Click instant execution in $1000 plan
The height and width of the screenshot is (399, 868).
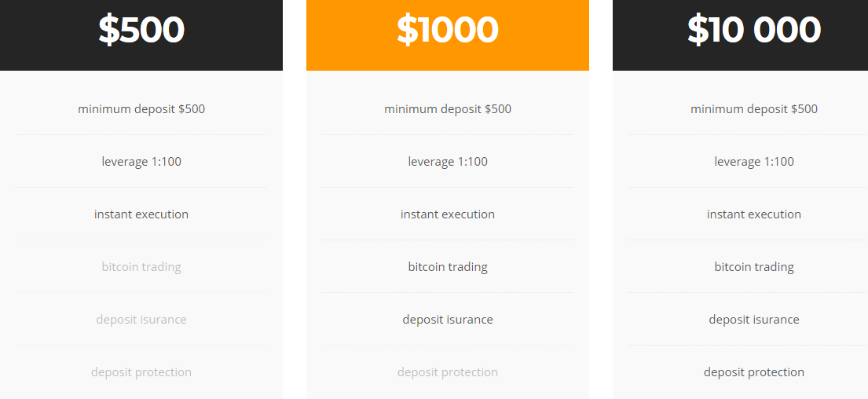coord(447,214)
